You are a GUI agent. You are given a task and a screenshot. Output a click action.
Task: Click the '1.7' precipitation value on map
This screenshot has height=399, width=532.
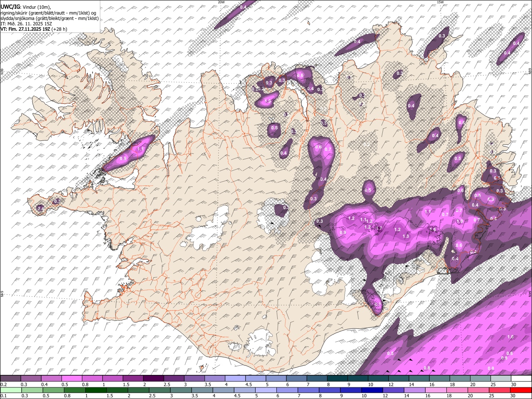pyautogui.click(x=379, y=228)
